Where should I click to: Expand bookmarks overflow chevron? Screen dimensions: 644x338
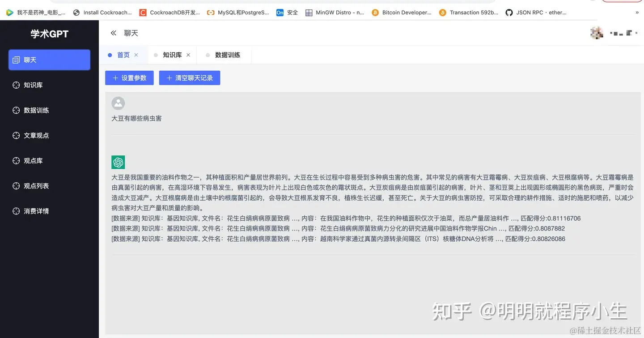[x=637, y=13]
